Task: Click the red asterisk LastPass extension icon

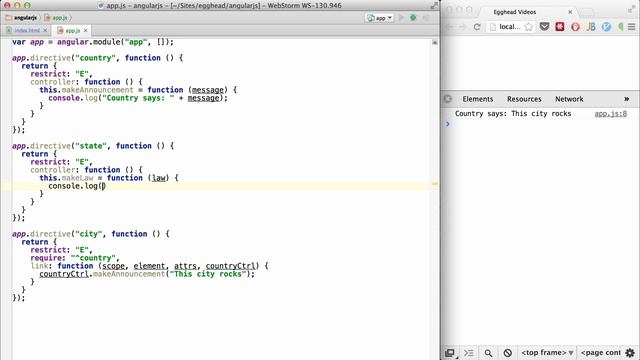Action: 560,27
